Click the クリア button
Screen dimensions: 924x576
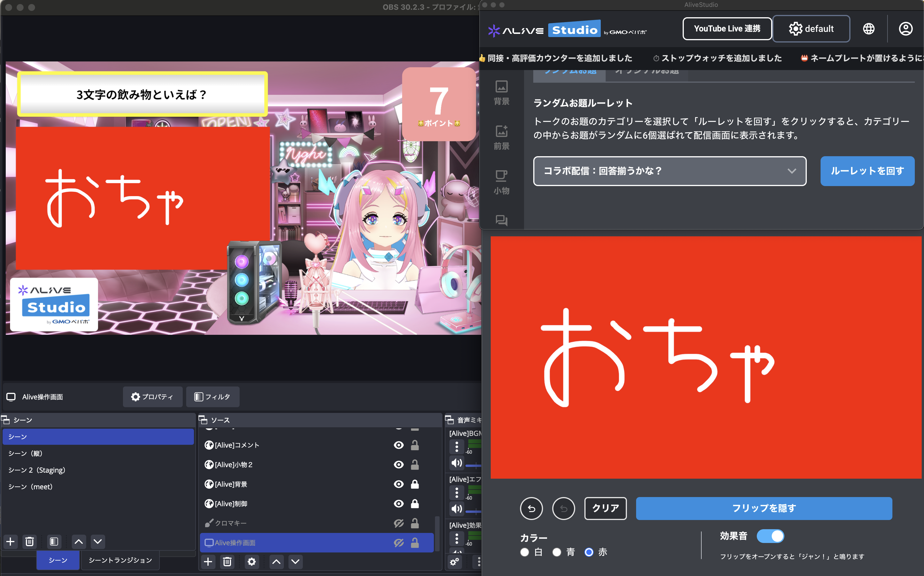click(x=605, y=508)
